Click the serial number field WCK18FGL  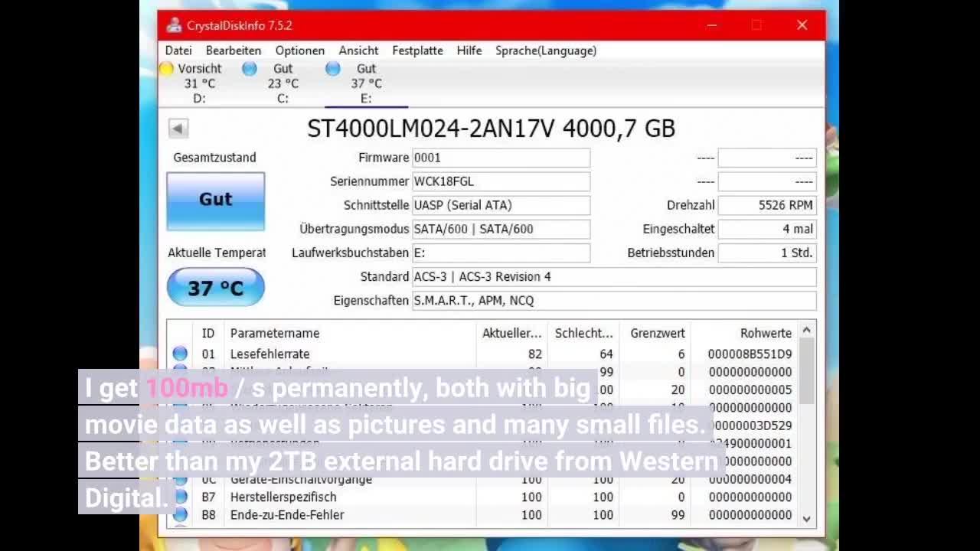tap(501, 181)
